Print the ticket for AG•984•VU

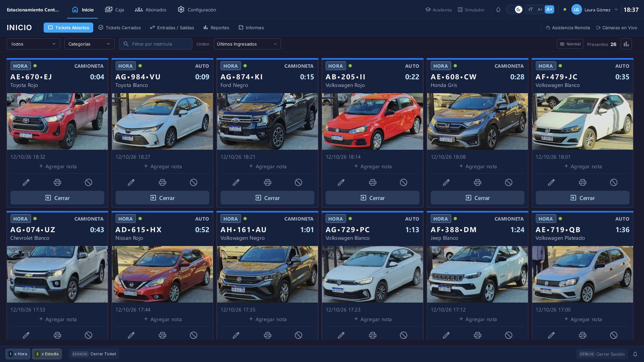[x=163, y=183]
